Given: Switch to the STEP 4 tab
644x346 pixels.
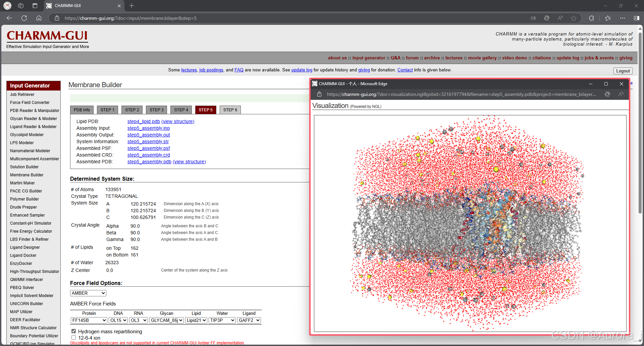Looking at the screenshot, I should click(181, 110).
